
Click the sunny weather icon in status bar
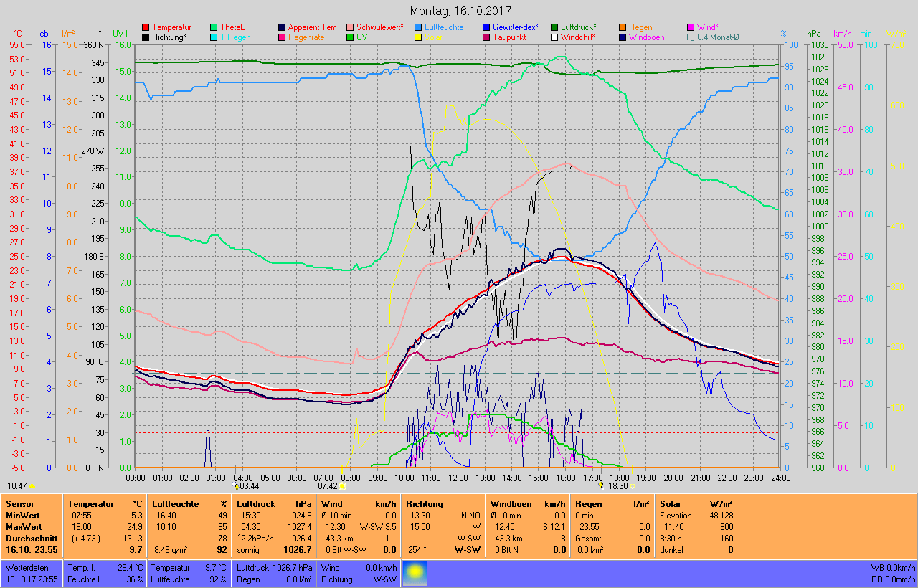tap(415, 574)
